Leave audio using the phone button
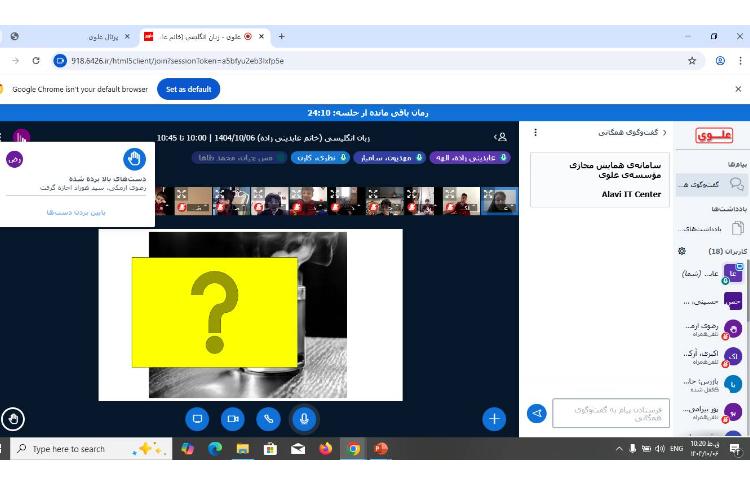The height and width of the screenshot is (480, 750). pos(268,419)
